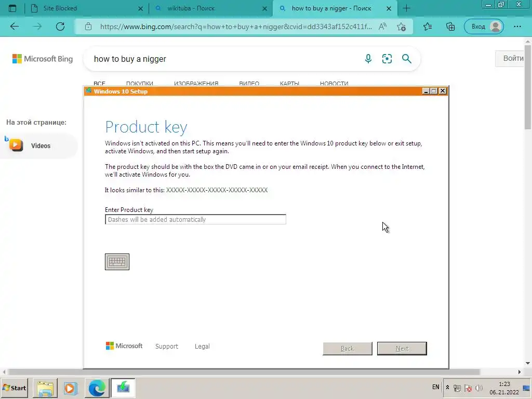Click the Enter Product key field
This screenshot has width=532, height=399.
tap(195, 220)
